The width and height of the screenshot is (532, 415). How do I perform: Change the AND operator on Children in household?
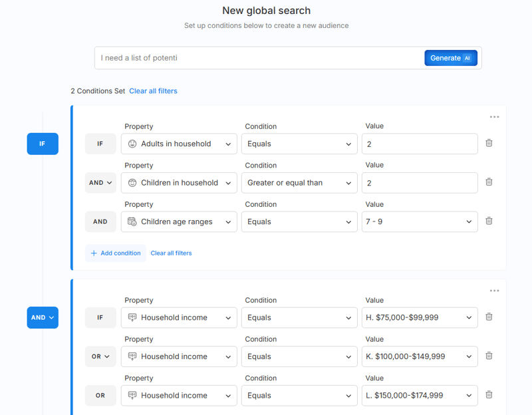(100, 183)
